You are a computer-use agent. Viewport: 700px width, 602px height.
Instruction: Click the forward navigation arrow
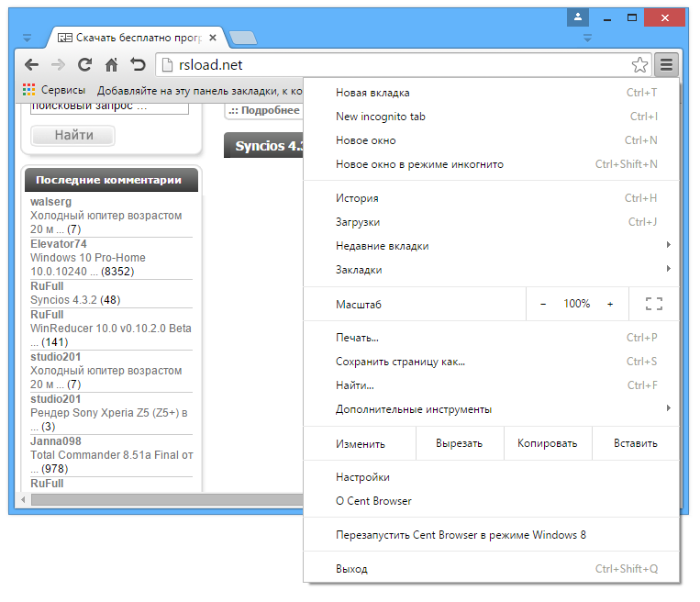pyautogui.click(x=58, y=65)
